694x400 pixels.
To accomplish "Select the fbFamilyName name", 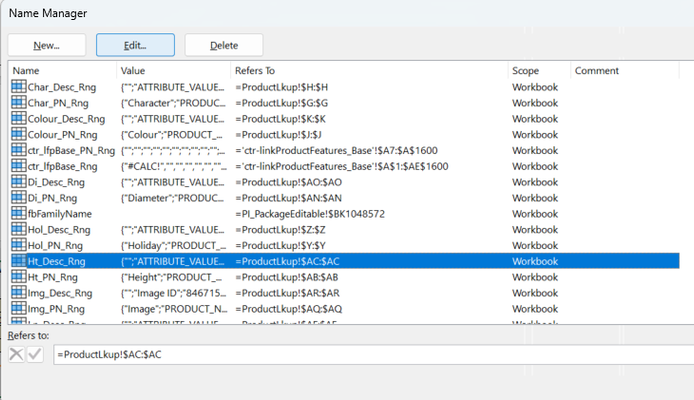I will [x=60, y=214].
